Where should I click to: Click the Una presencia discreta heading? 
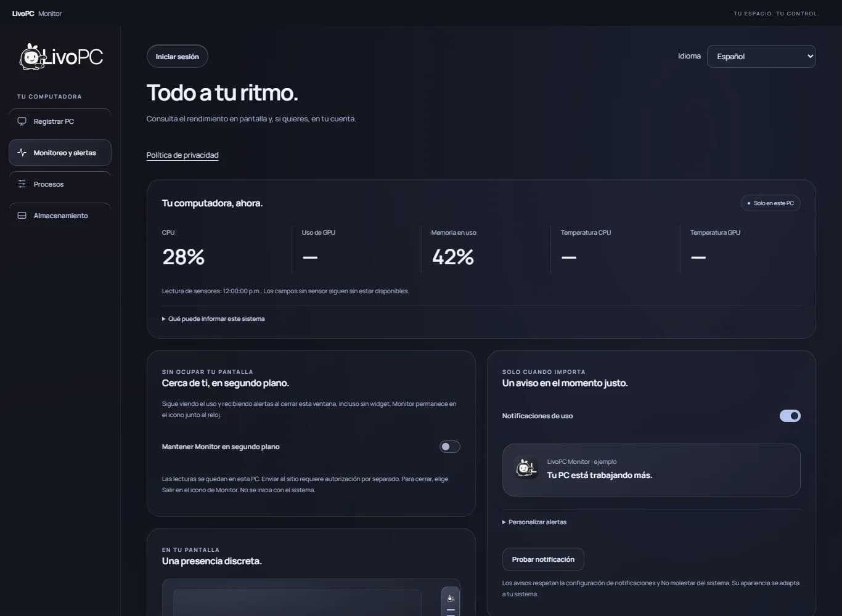point(212,561)
